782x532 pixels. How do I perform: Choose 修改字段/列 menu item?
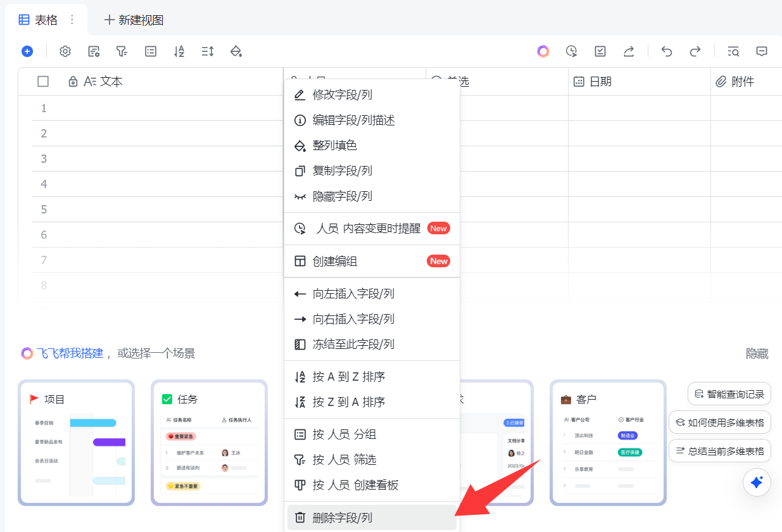click(342, 95)
